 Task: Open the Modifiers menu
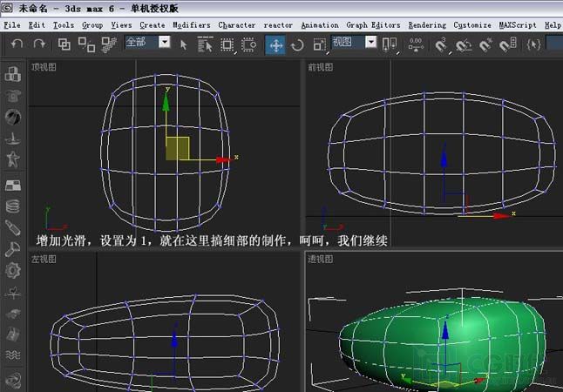[x=192, y=25]
